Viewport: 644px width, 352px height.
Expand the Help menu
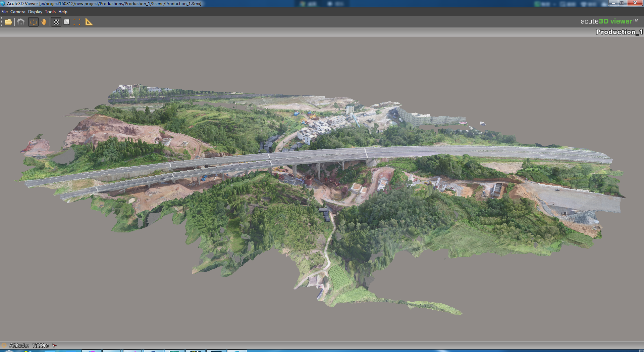click(x=63, y=12)
